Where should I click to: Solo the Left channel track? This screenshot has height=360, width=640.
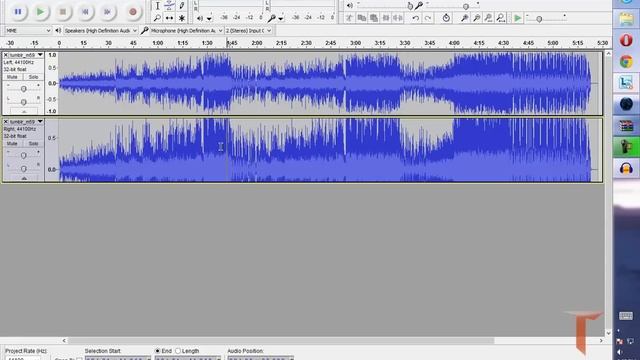point(33,77)
